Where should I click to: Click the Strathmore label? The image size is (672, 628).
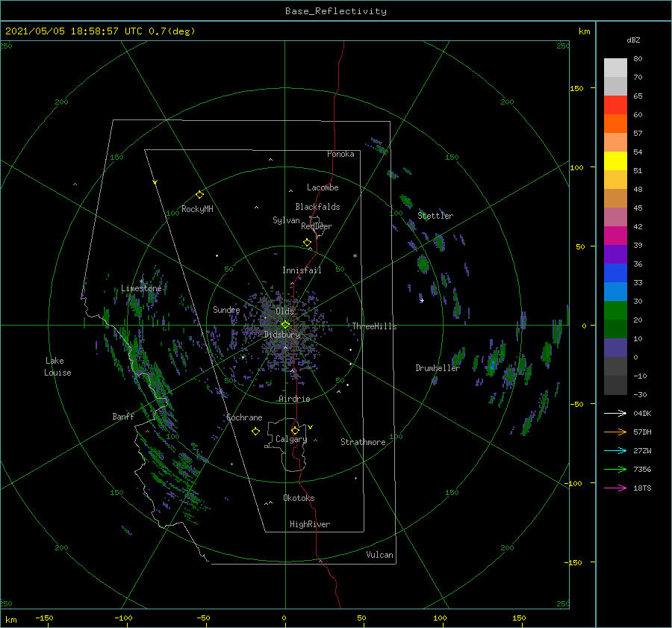click(x=363, y=442)
